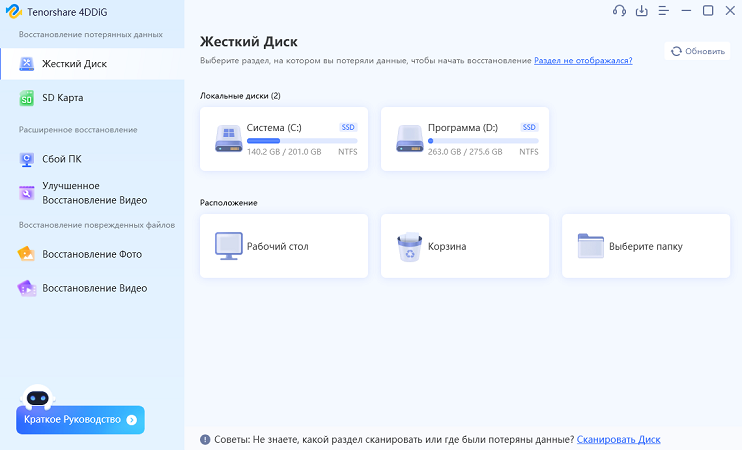Select Жесткий Диск in the sidebar
Viewport: 742px width, 450px height.
point(92,64)
